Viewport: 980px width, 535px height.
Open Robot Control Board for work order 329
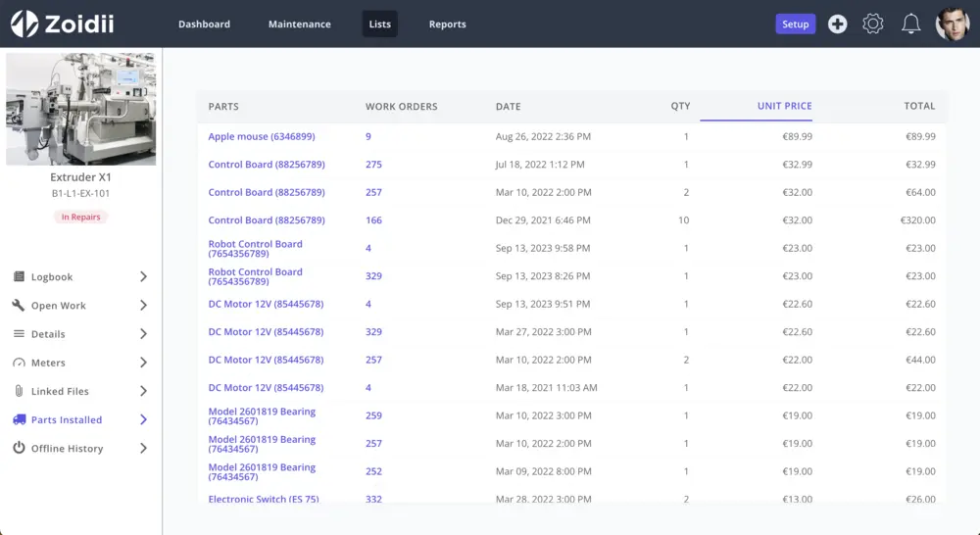tap(255, 276)
